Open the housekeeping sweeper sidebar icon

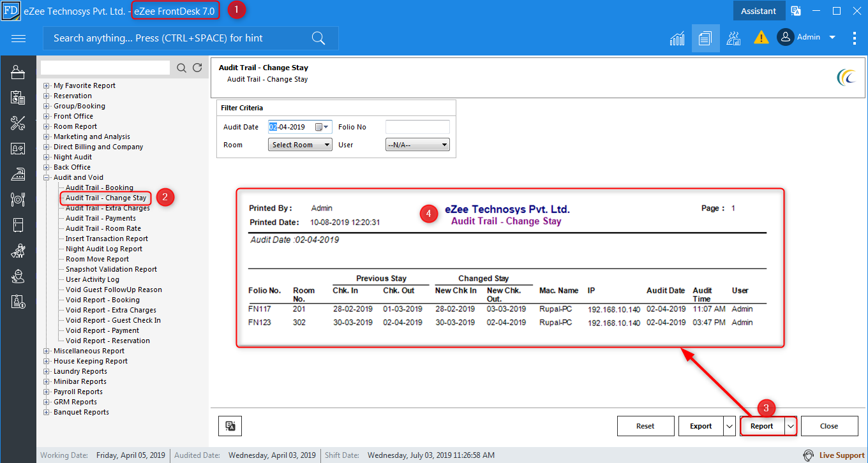(x=18, y=251)
